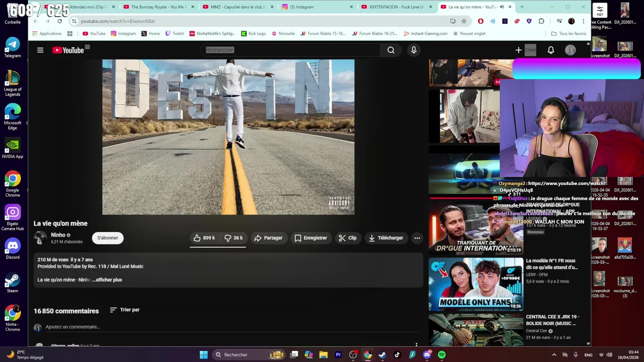
Task: Like the video with 899 k thumbs up
Action: 204,238
